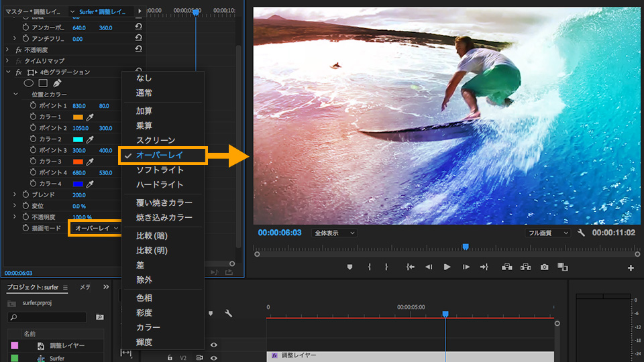Expand the タイムリマップ section
644x362 pixels.
tap(7, 61)
